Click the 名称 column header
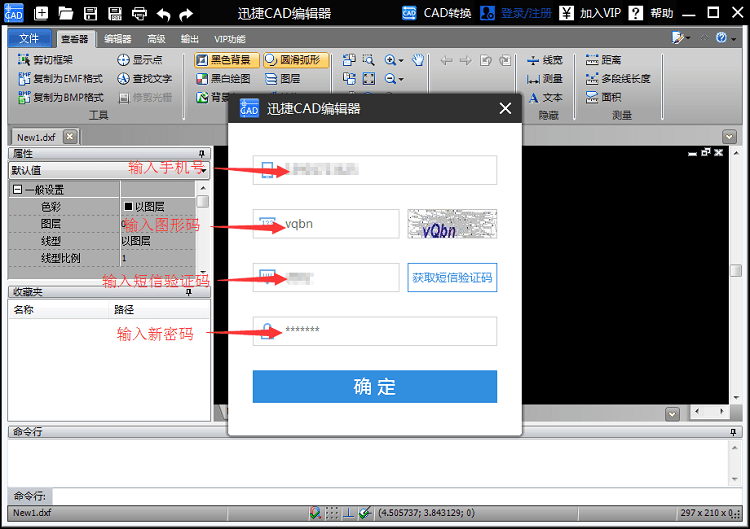The height and width of the screenshot is (529, 750). tap(58, 310)
